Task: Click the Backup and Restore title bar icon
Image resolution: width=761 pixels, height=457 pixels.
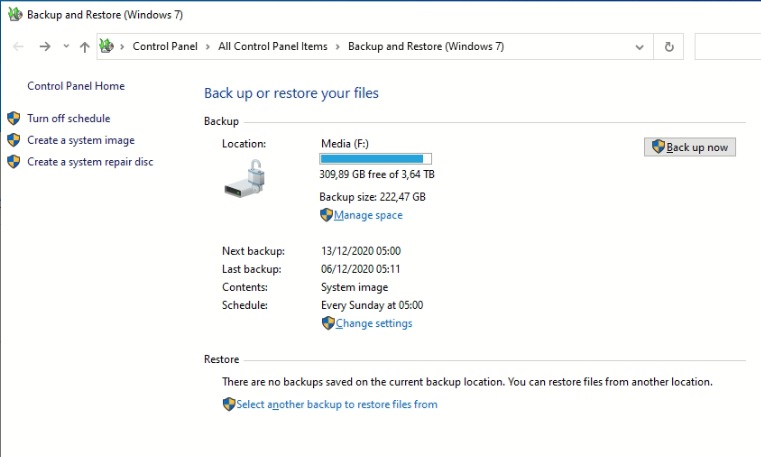Action: [x=15, y=14]
